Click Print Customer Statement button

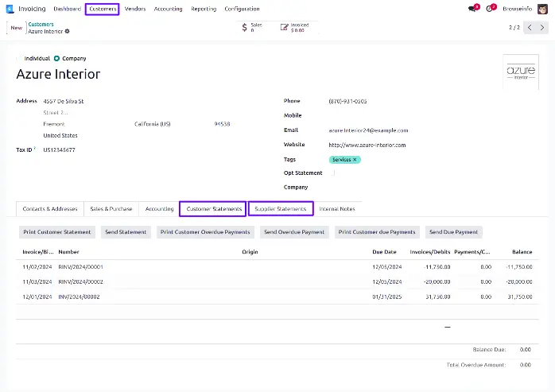(x=56, y=232)
